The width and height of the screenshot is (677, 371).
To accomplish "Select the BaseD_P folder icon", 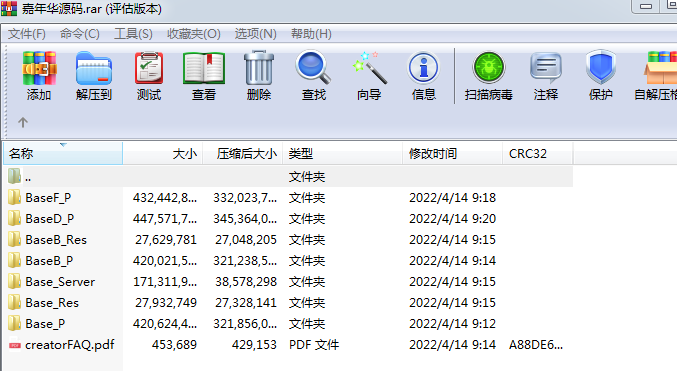I will [x=14, y=219].
